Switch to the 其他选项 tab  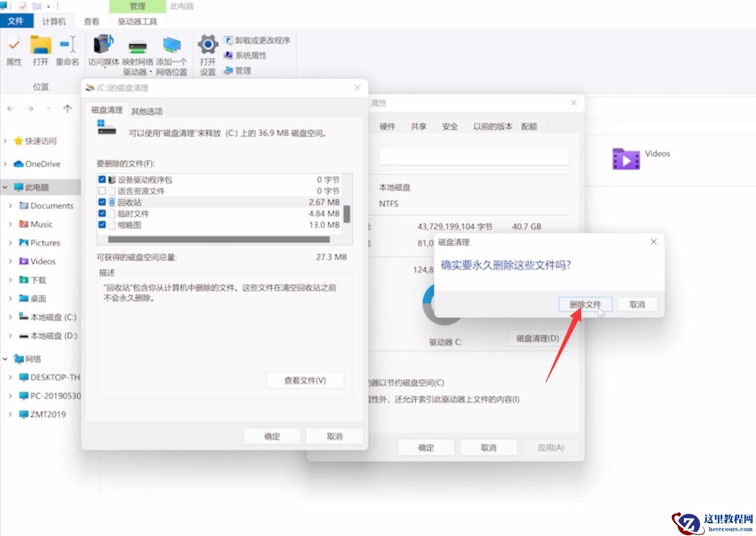[x=146, y=110]
